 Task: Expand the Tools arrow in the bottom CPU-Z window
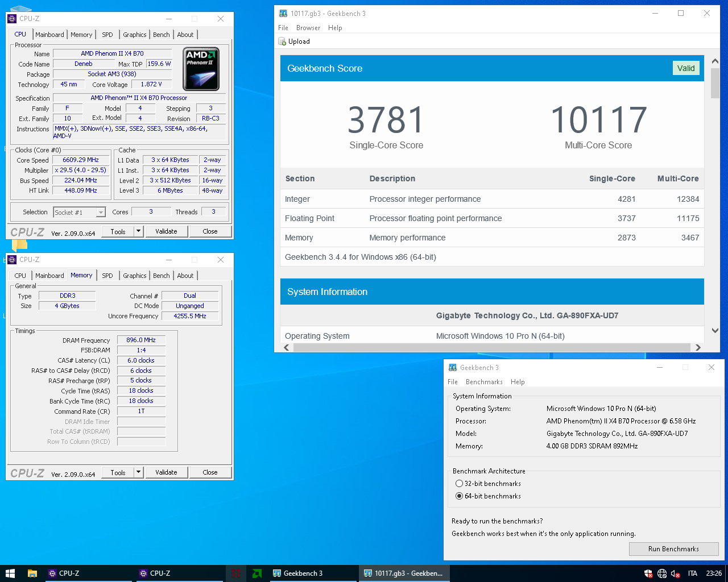coord(138,472)
